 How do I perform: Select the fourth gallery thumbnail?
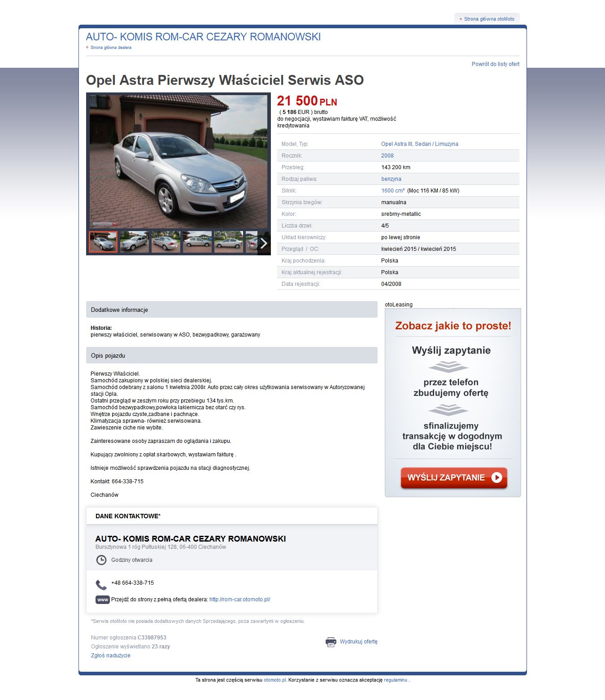[x=197, y=242]
